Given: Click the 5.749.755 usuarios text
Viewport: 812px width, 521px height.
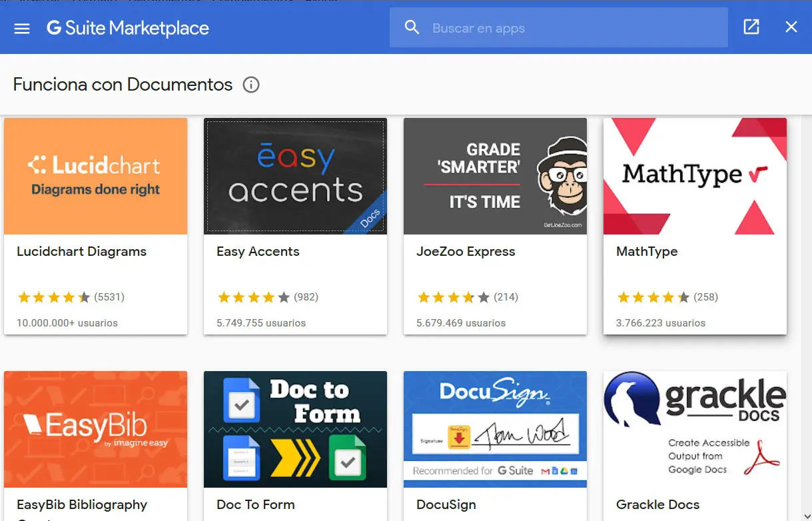Looking at the screenshot, I should (x=261, y=323).
